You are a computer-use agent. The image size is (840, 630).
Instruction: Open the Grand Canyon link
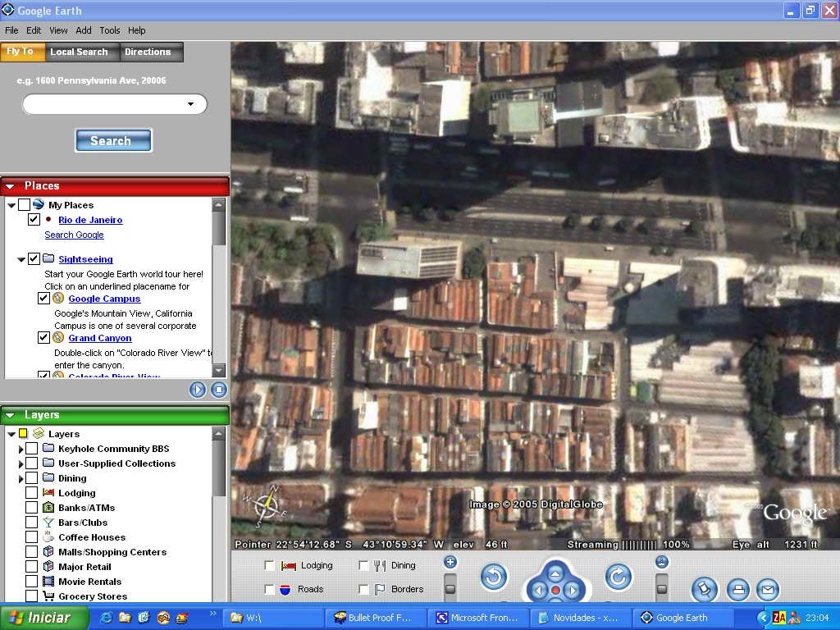click(x=99, y=338)
